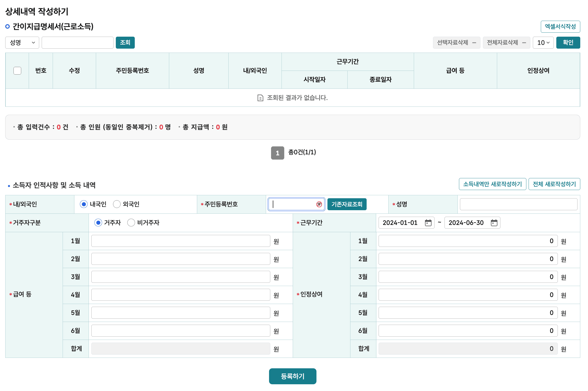The width and height of the screenshot is (588, 391).
Task: Focus the 급여 등 5월 amount field
Action: (x=181, y=313)
